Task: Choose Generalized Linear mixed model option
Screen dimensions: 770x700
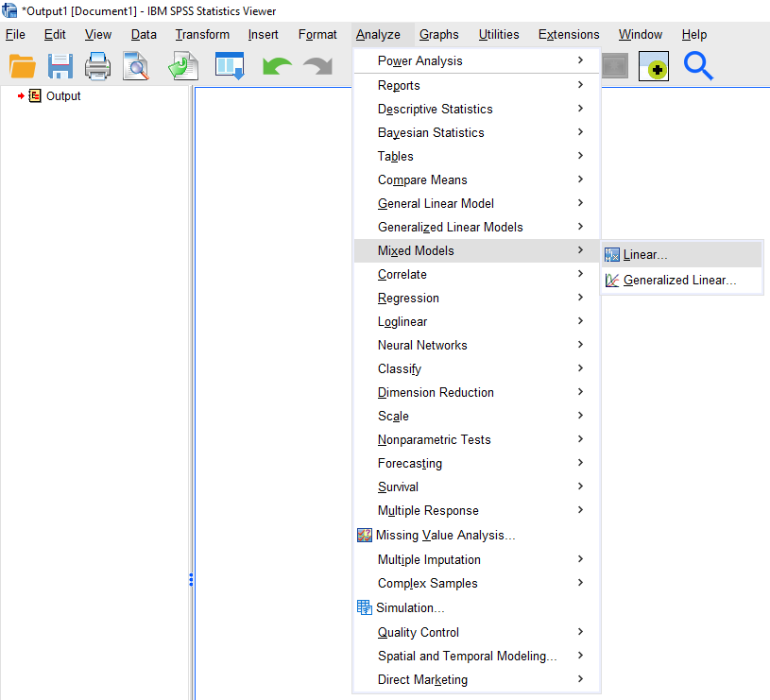Action: click(679, 281)
